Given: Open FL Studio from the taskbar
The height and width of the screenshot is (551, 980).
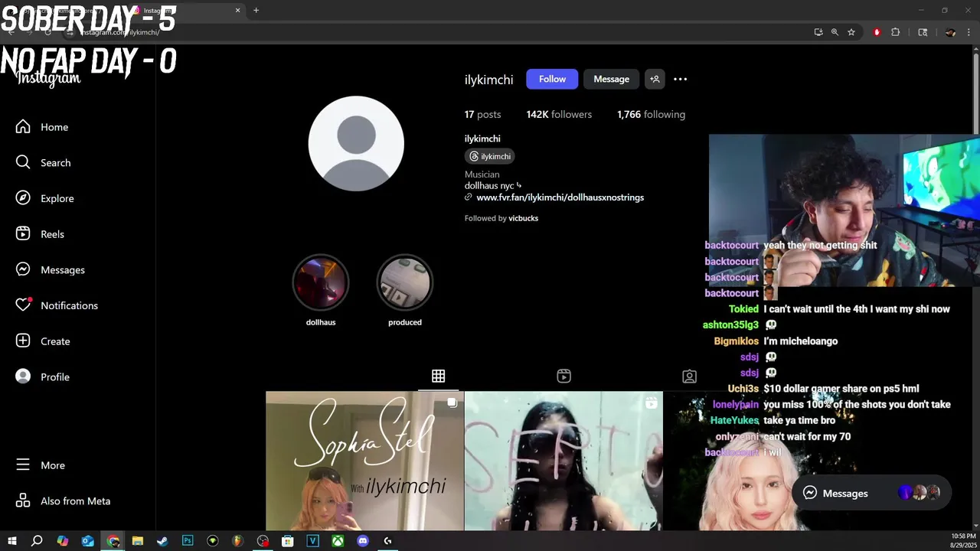Looking at the screenshot, I should (x=237, y=541).
